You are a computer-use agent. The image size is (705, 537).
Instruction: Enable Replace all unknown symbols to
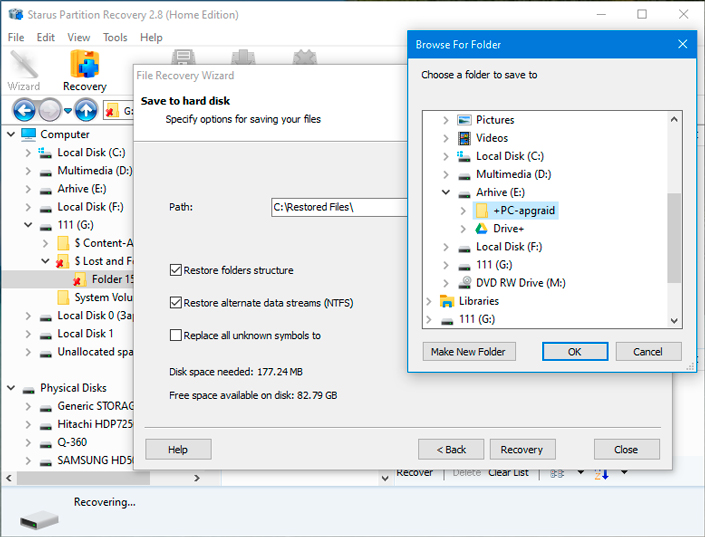176,336
